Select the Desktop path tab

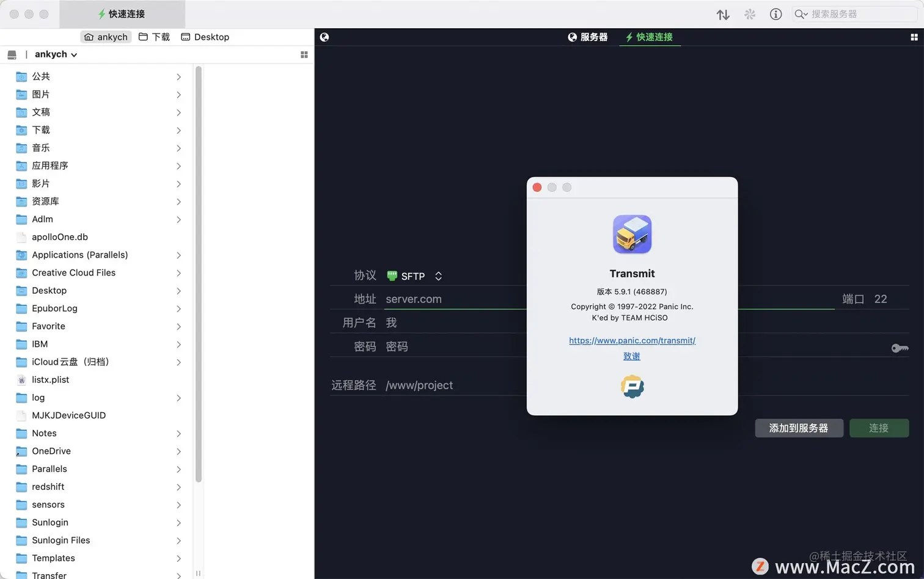(x=205, y=37)
